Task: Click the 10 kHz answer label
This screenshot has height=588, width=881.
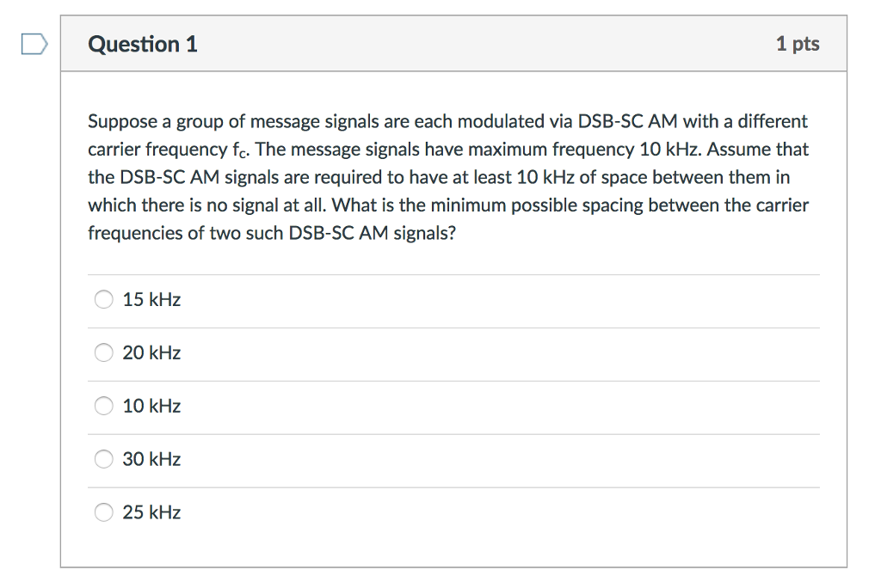Action: pos(151,406)
